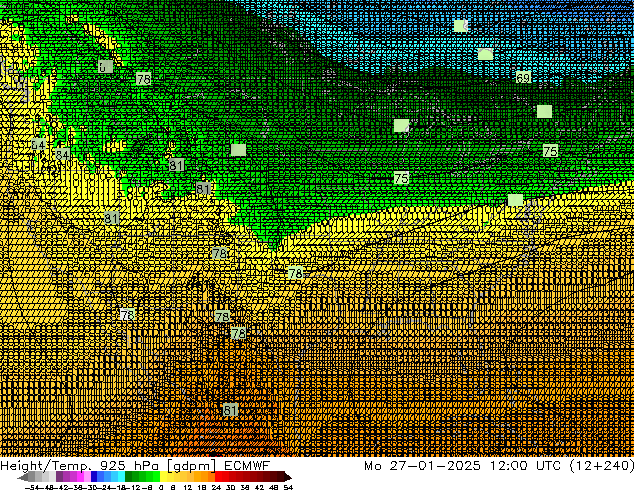Viewport: 634px width, 490px height.
Task: Click the yellow swatch in the temperature legend
Action: [x=163, y=477]
